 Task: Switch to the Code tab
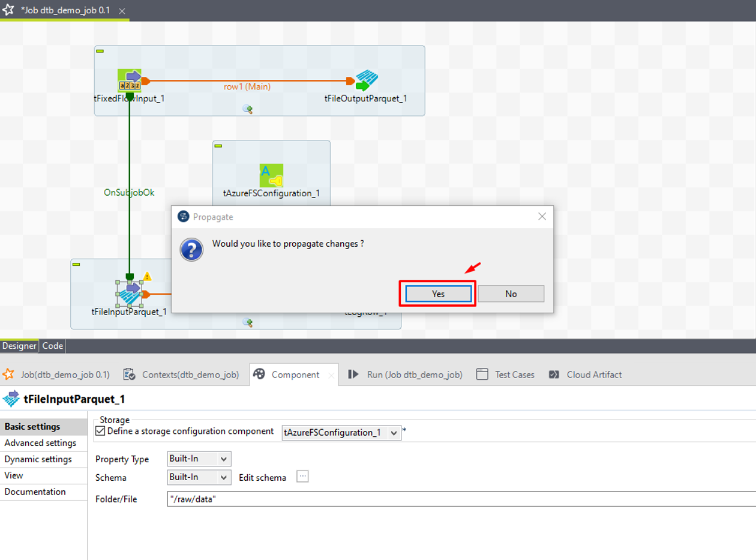click(x=53, y=346)
